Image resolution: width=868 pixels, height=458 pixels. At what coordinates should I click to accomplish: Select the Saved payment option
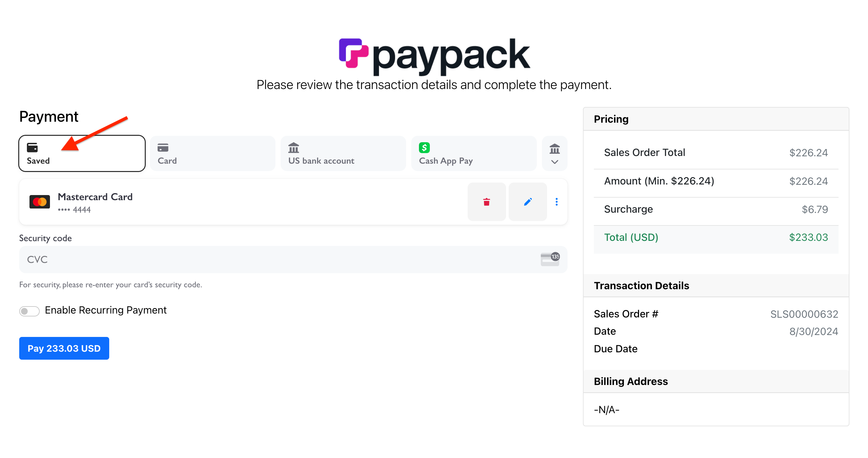tap(82, 153)
